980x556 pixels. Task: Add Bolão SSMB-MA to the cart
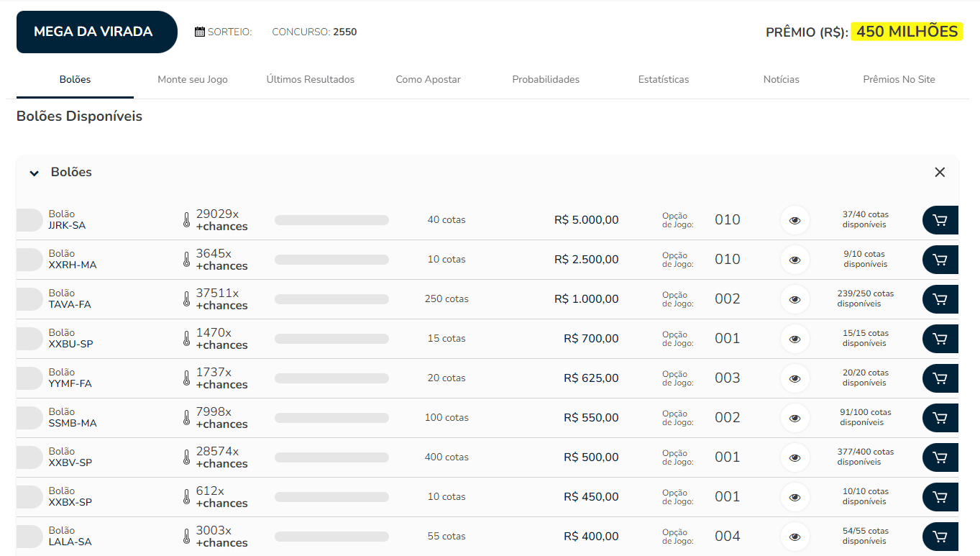click(x=940, y=418)
